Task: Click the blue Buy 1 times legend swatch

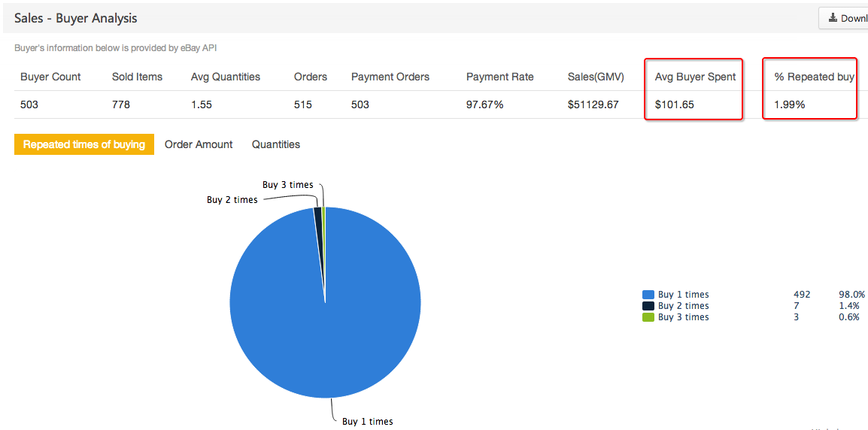Action: tap(648, 295)
